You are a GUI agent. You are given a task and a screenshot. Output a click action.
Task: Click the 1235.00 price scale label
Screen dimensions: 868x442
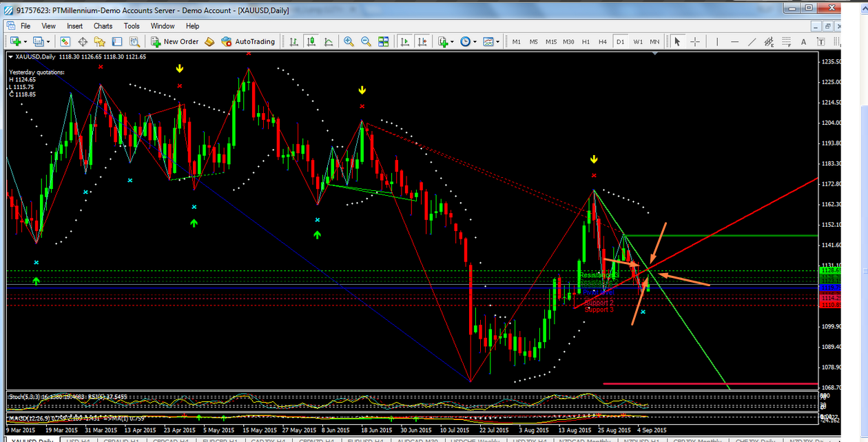832,61
